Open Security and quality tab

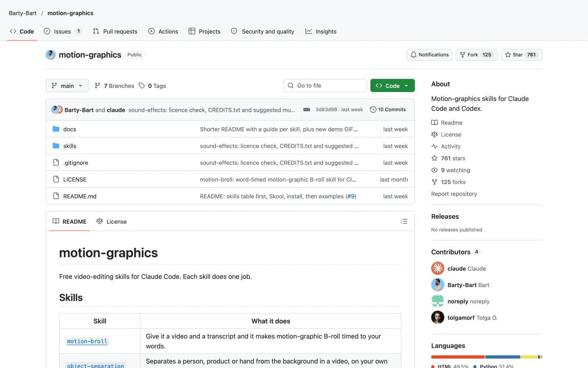262,31
